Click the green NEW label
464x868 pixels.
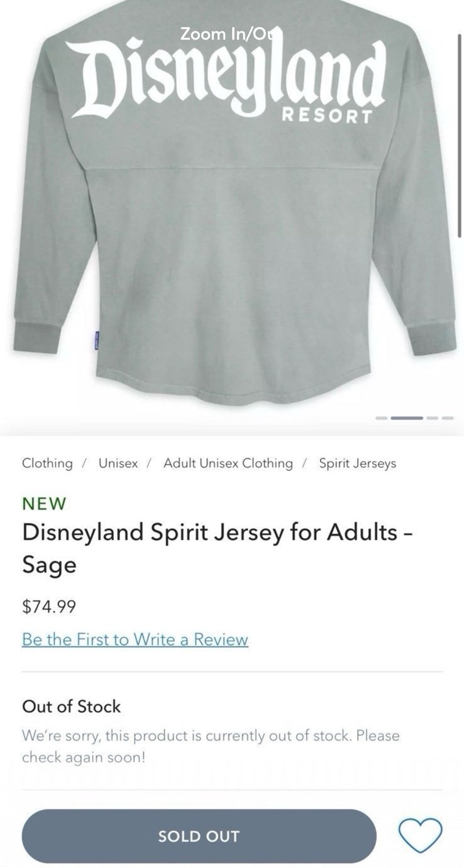click(44, 504)
